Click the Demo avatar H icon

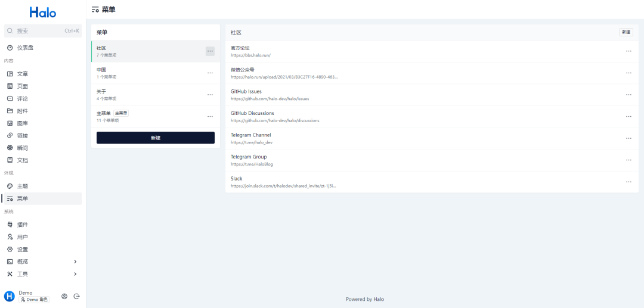pos(10,297)
